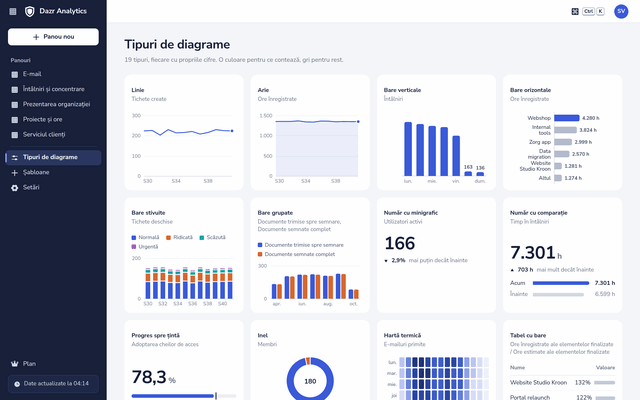Click the Plan crown icon

[15, 364]
